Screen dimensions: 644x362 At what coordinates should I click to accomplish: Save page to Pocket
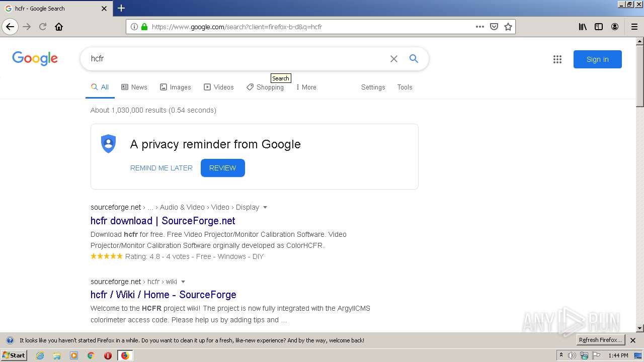point(494,27)
